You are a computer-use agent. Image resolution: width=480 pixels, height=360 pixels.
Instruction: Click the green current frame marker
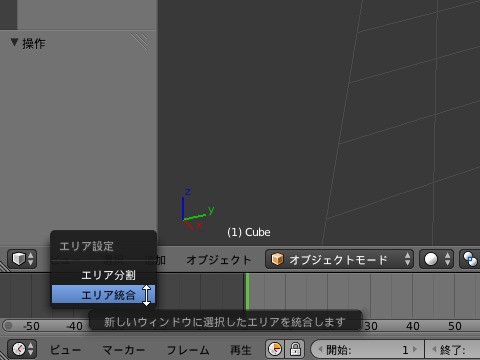click(247, 292)
